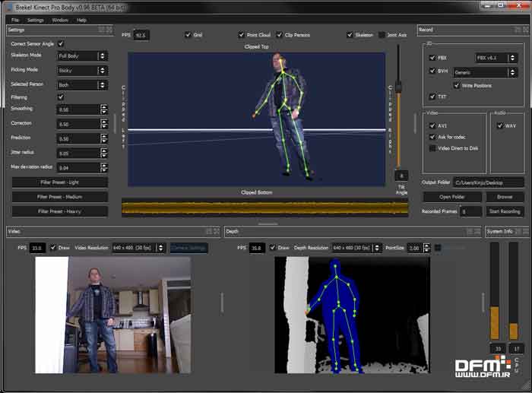532x393 pixels.
Task: Enable the Joint Axis checkbox
Action: (382, 35)
